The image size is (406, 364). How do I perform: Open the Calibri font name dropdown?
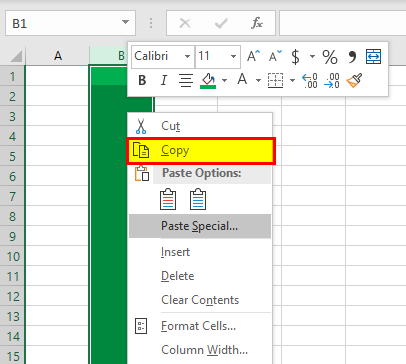(187, 56)
